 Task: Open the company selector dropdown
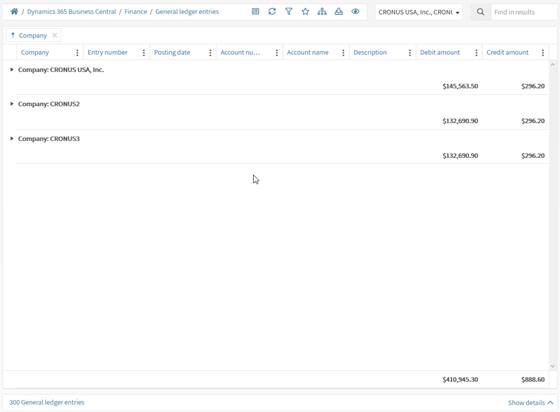pos(419,12)
